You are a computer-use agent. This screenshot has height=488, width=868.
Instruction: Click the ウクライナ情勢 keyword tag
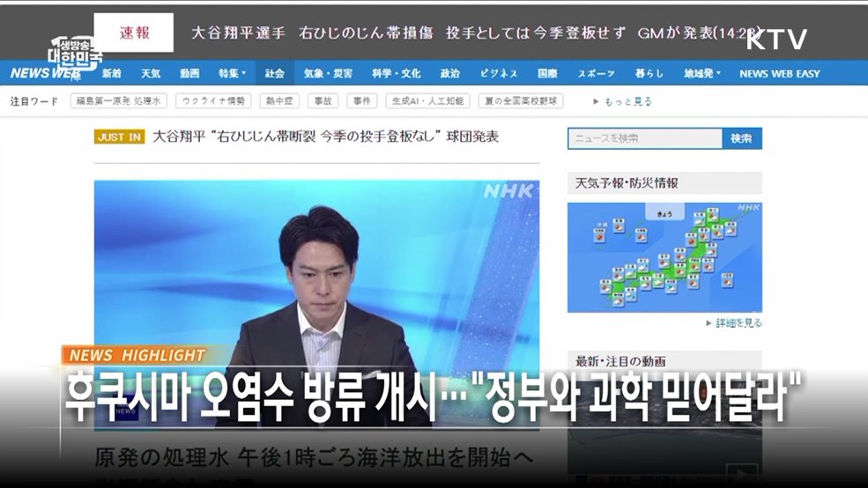pyautogui.click(x=213, y=101)
